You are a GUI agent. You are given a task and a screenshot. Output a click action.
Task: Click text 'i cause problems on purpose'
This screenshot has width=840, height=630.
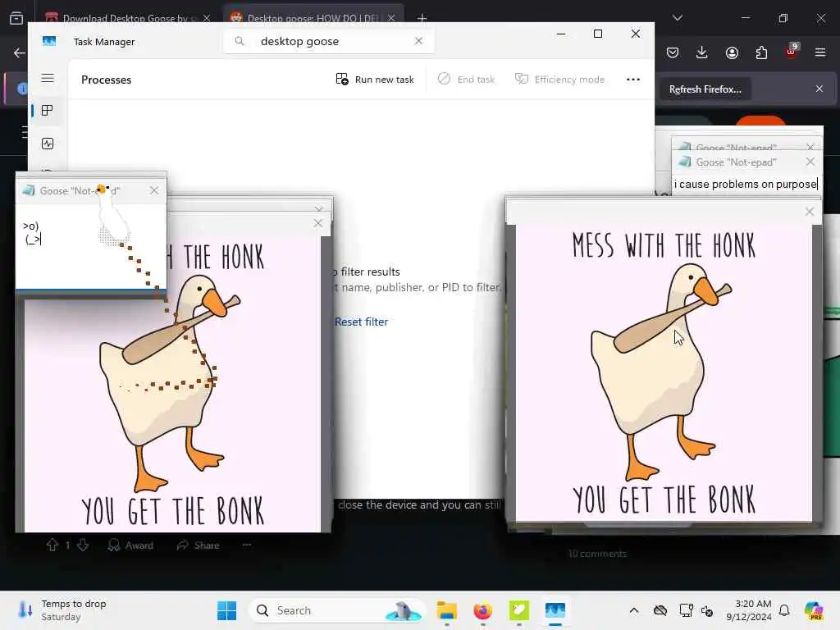click(745, 184)
